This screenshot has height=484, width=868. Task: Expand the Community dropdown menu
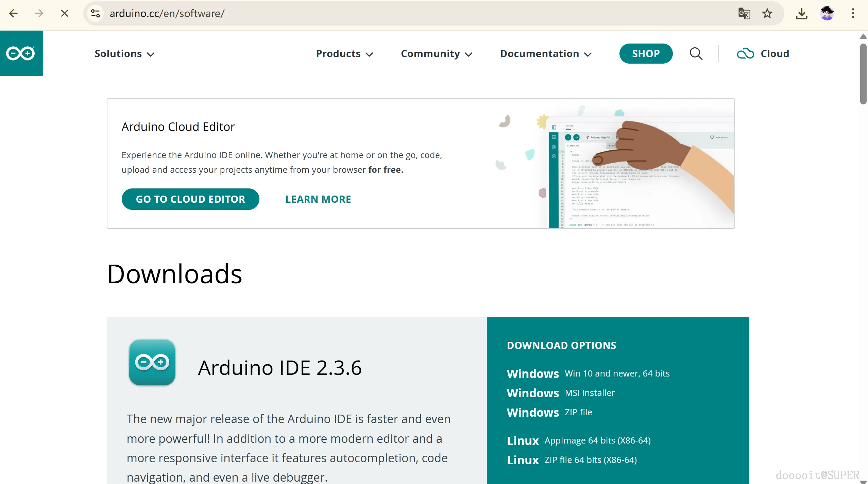tap(437, 54)
